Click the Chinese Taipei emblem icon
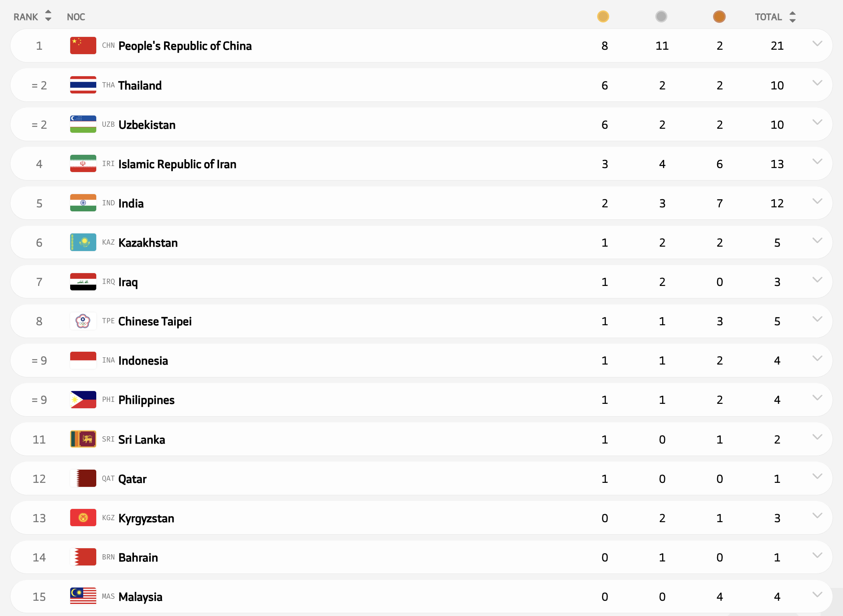The height and width of the screenshot is (616, 843). tap(83, 321)
